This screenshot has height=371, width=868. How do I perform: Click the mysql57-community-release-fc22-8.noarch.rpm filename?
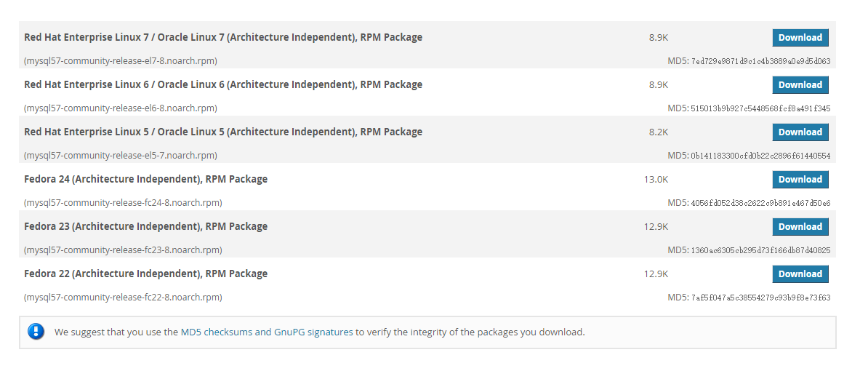[x=123, y=298]
